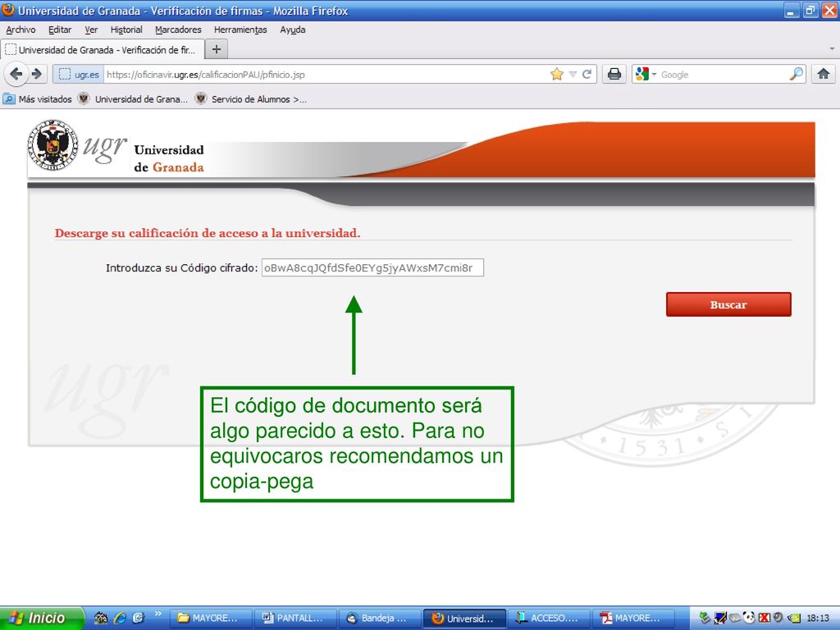Select the Universidad de Granada browser tab
The image size is (840, 630).
coord(102,50)
